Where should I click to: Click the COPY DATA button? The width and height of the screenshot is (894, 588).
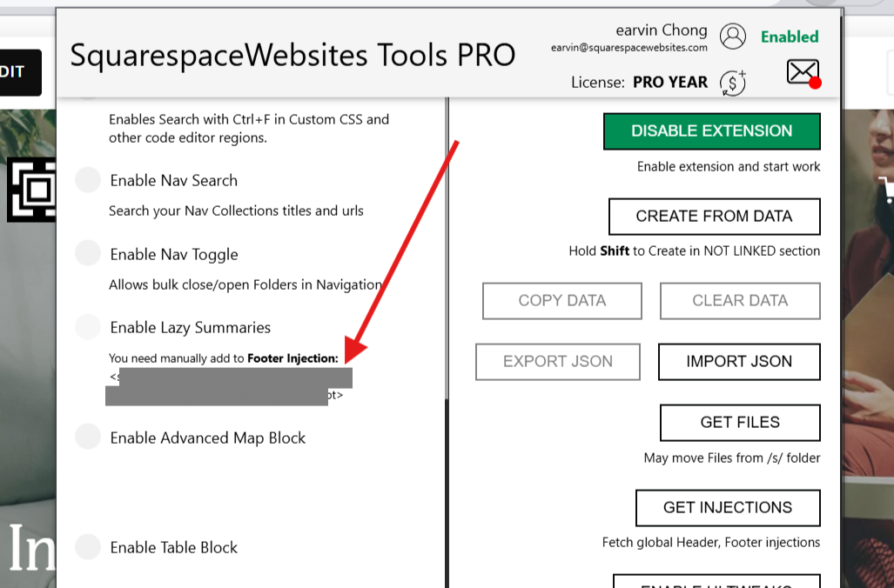(x=562, y=301)
